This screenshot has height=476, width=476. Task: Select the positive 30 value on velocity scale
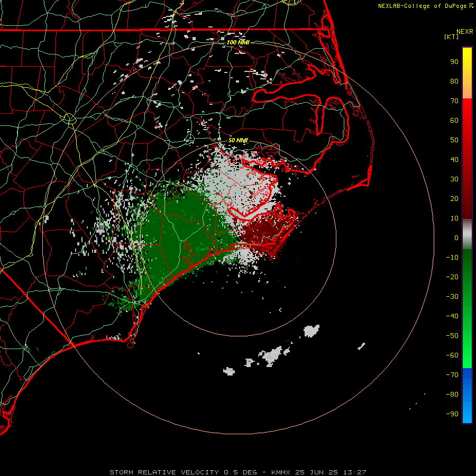pos(454,179)
